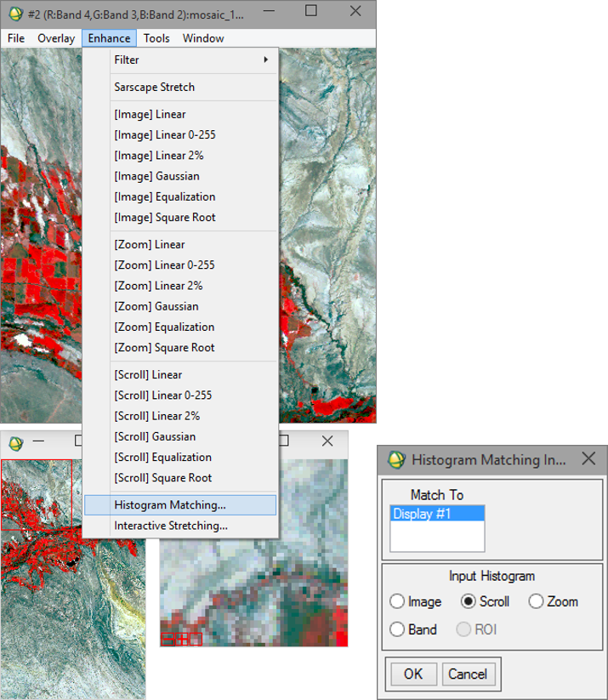This screenshot has width=608, height=700.
Task: Minimize the display #2 image window
Action: click(269, 11)
